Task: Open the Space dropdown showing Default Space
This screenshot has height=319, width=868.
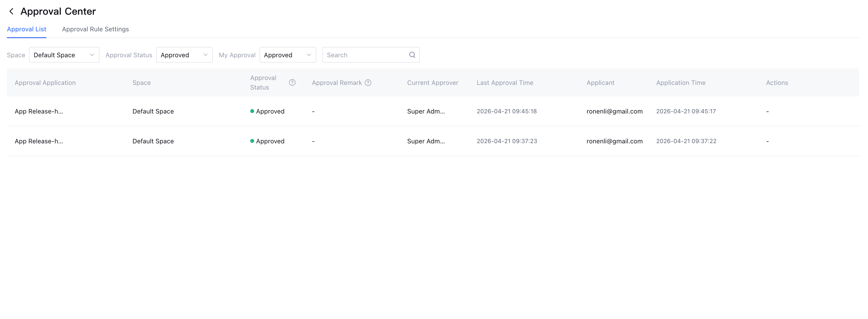Action: [x=64, y=55]
